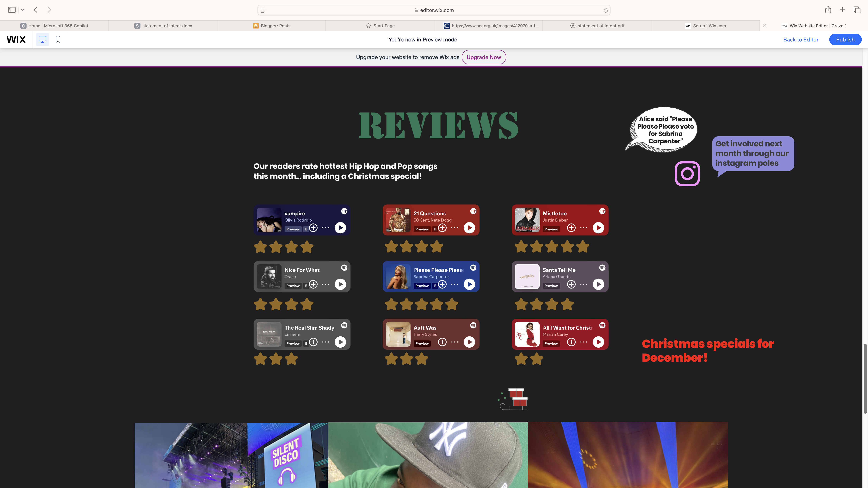The height and width of the screenshot is (488, 868).
Task: Play Please Please Please by Sabrina Carpenter
Action: tap(469, 284)
